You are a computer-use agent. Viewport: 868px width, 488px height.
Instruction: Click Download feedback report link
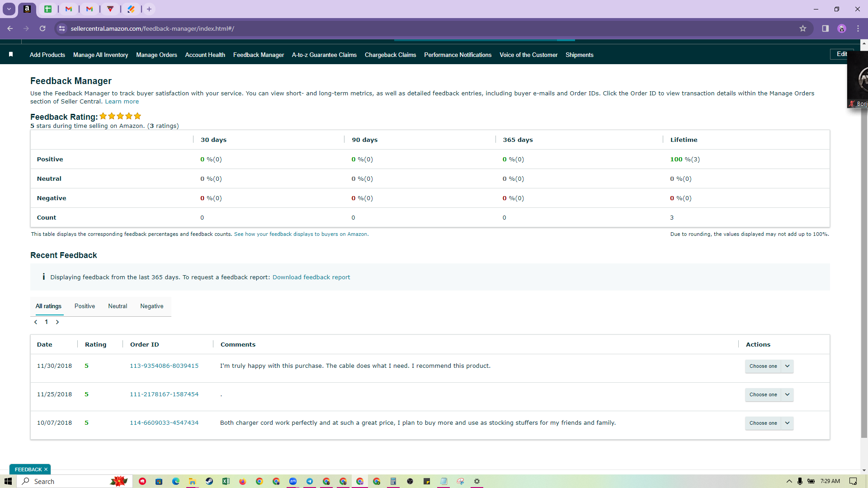(311, 277)
